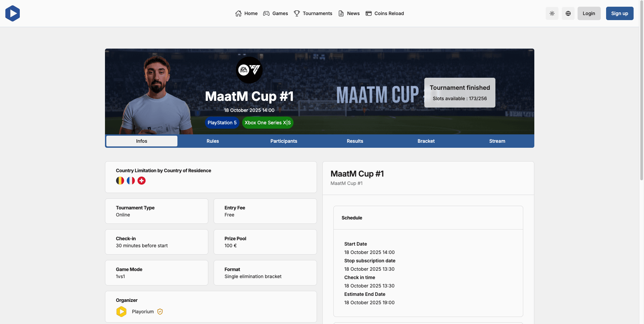This screenshot has height=324, width=644.
Task: Switch to the Participants tab
Action: pos(284,141)
